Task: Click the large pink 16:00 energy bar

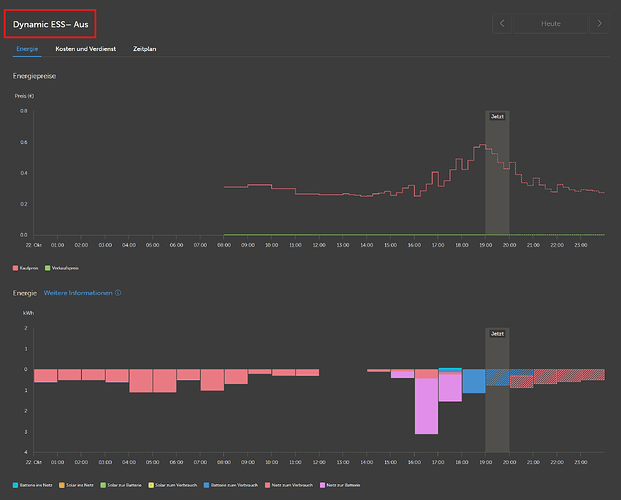Action: click(x=426, y=406)
